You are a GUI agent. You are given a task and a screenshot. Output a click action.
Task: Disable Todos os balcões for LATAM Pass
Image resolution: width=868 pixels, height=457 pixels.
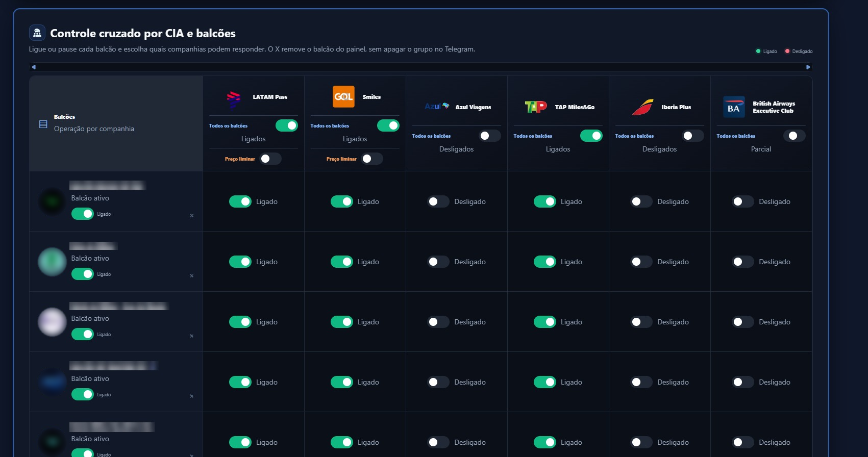287,125
